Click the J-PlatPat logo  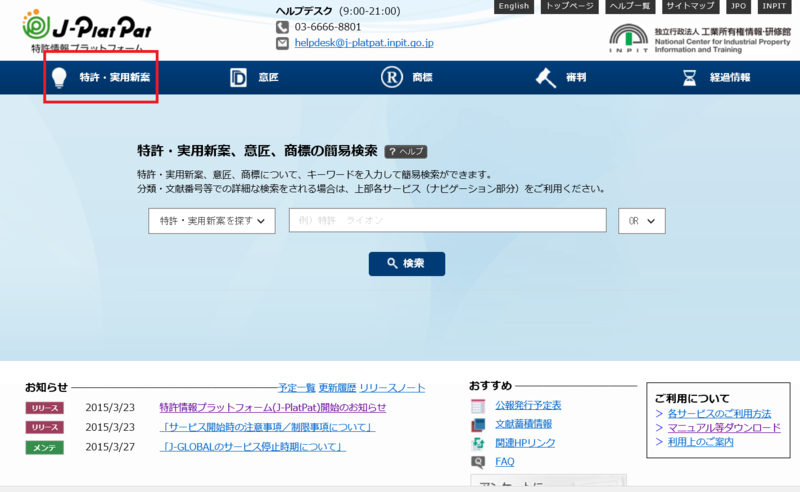[87, 28]
